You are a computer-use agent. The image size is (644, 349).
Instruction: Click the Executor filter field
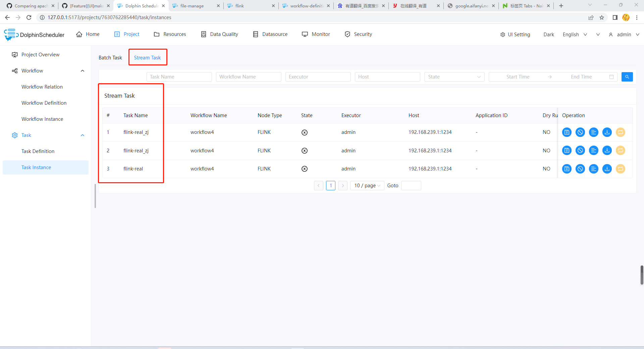click(318, 77)
